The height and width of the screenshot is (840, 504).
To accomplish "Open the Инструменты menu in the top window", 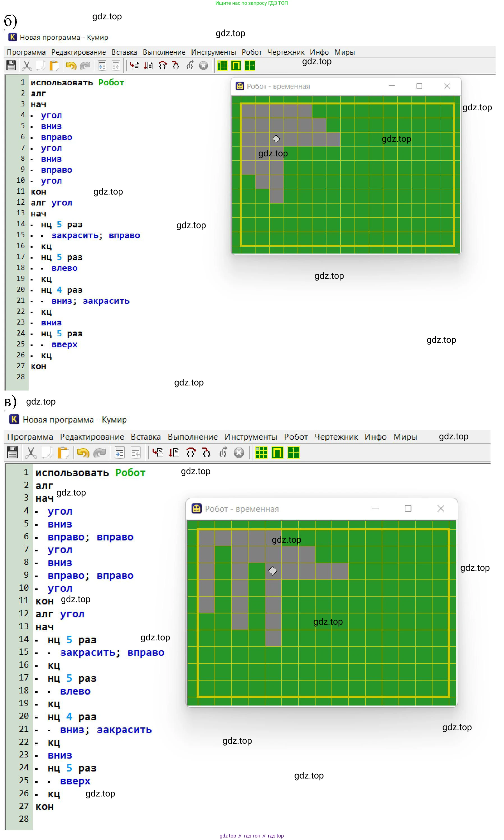I will (213, 52).
